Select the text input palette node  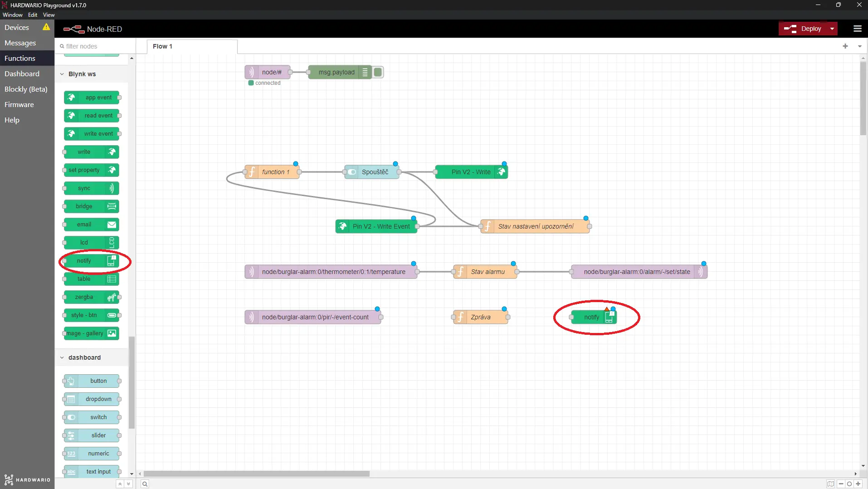[x=92, y=472]
